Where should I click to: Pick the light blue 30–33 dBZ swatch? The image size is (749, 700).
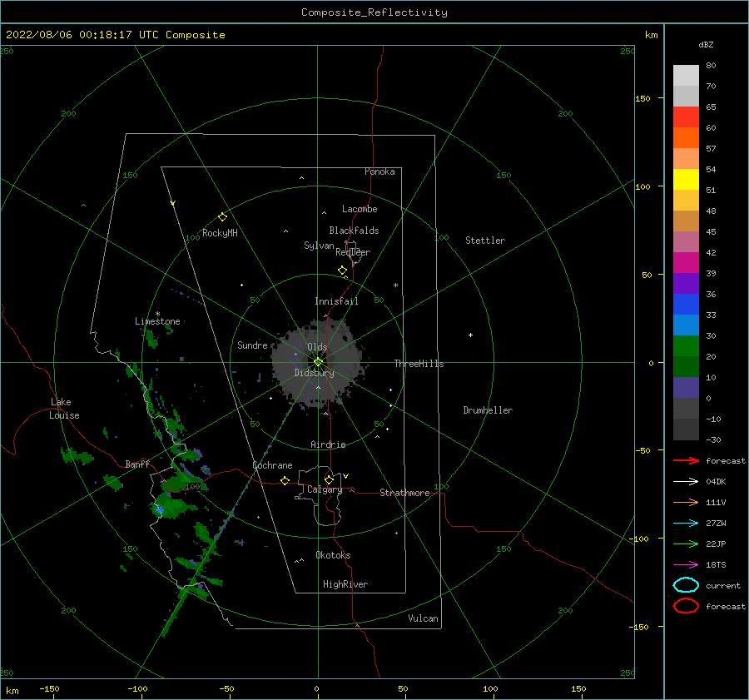click(x=686, y=325)
